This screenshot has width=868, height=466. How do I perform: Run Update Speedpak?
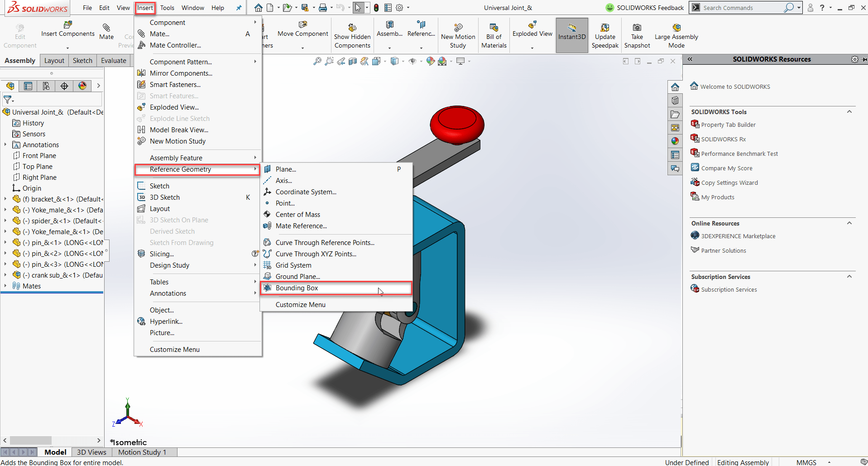click(605, 34)
